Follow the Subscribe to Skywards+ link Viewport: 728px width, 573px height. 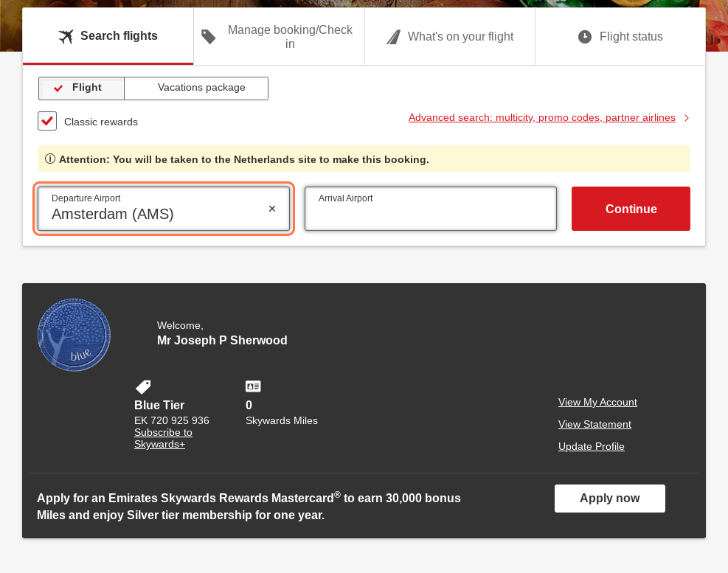163,438
